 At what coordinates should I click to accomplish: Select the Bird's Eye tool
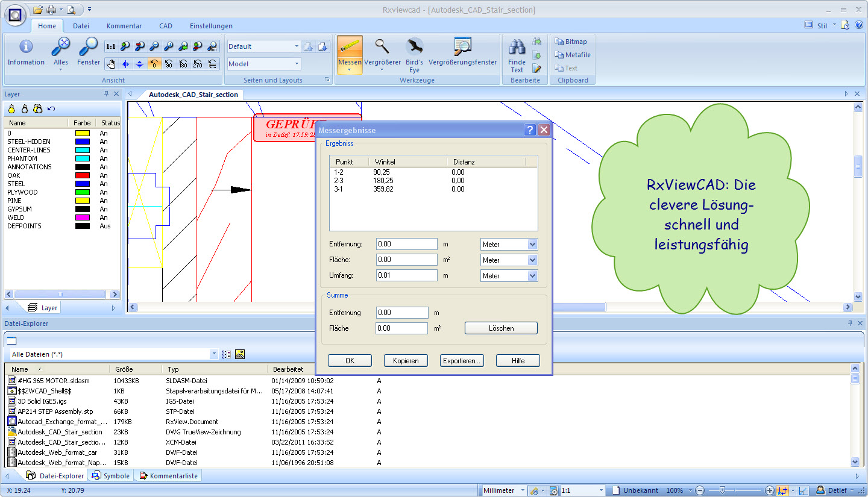tap(414, 48)
